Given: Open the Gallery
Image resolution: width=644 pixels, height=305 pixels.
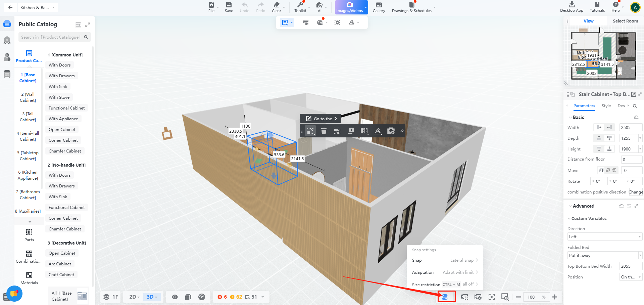Looking at the screenshot, I should (x=379, y=7).
